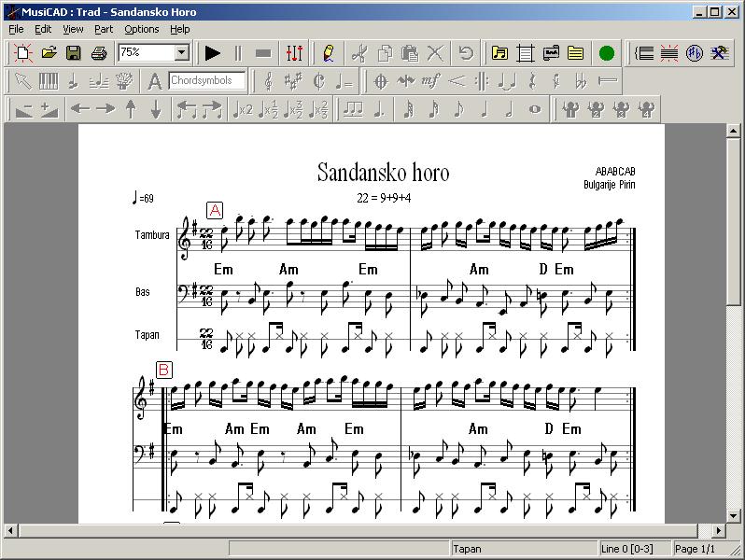Click the vertical scrollbar down arrow
Viewport: 745px width, 560px height.
[x=734, y=516]
